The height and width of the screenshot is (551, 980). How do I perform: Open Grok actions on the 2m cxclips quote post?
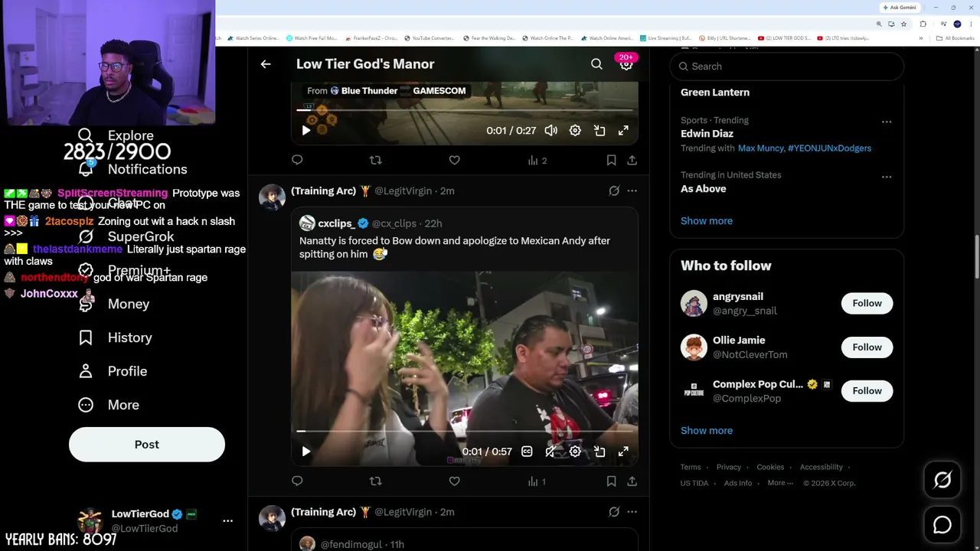[x=614, y=191]
